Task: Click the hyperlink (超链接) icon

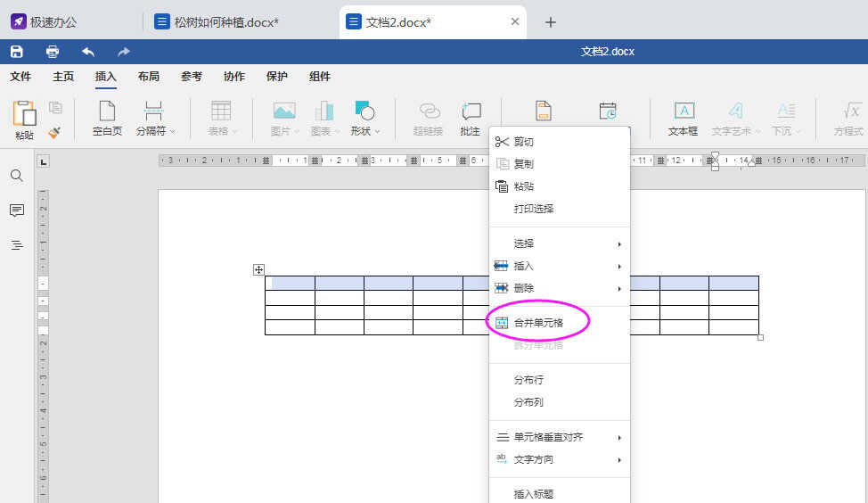Action: 429,111
